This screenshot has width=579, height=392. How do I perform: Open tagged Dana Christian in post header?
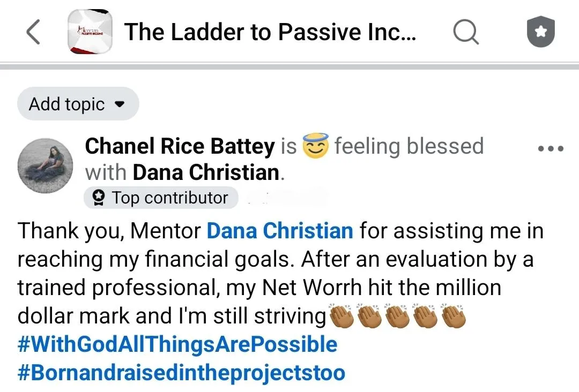coord(206,172)
